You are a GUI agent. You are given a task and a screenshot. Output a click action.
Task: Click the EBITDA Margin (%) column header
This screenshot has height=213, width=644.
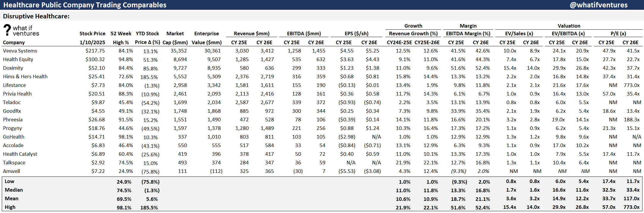coord(468,34)
